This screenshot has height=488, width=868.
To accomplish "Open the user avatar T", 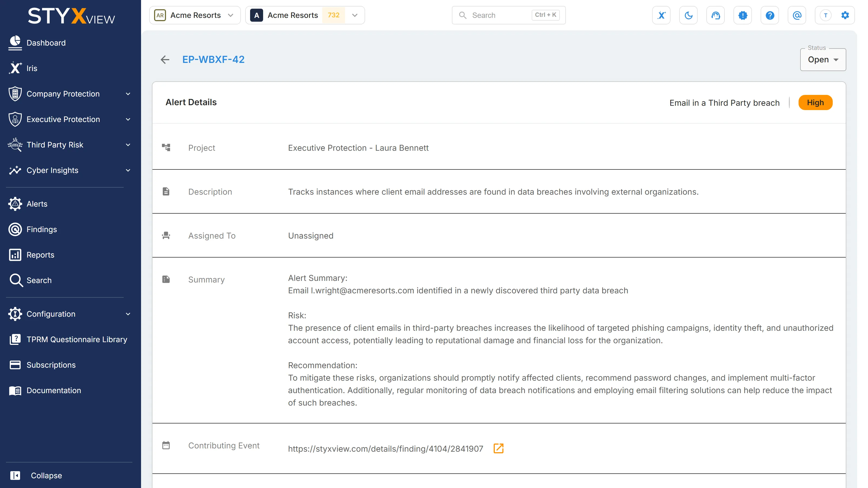I will pyautogui.click(x=825, y=15).
